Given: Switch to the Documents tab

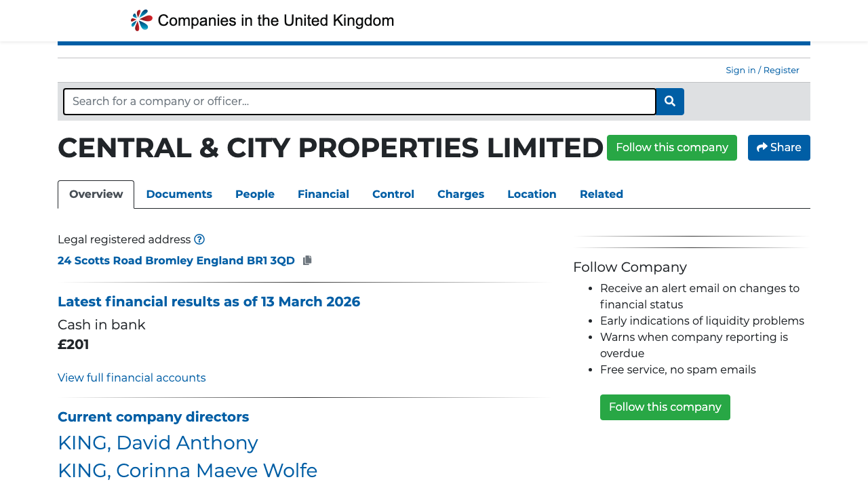Looking at the screenshot, I should 179,195.
